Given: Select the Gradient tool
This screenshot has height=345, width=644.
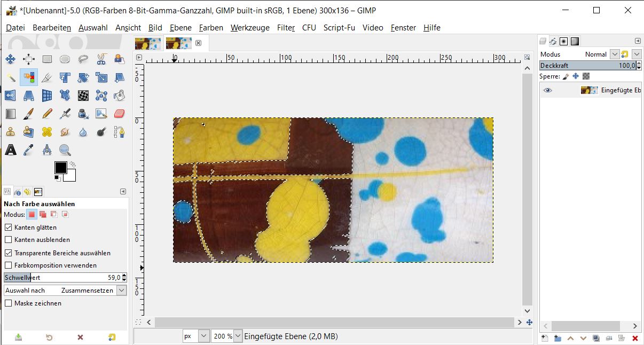Looking at the screenshot, I should (x=10, y=114).
